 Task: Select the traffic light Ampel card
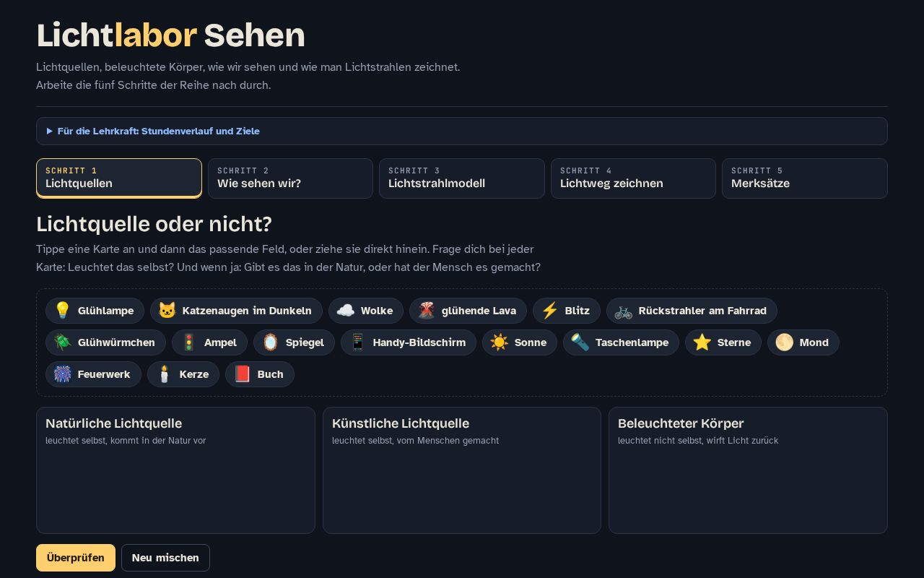(209, 342)
